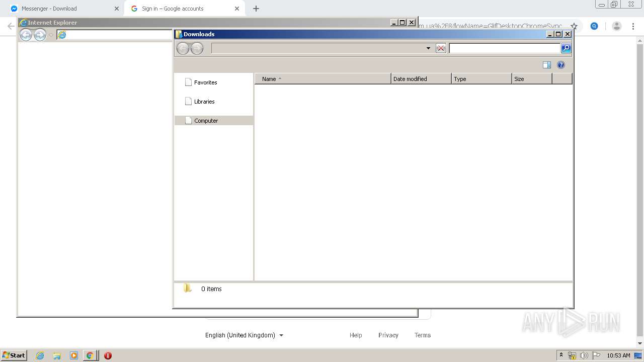Click the blue extension icon in Chrome toolbar
This screenshot has height=362, width=644.
pyautogui.click(x=594, y=26)
